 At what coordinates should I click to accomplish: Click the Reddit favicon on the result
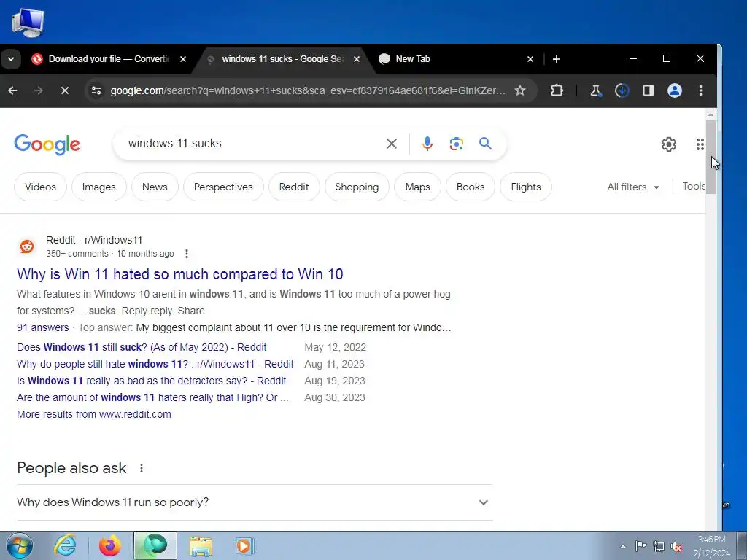(27, 246)
